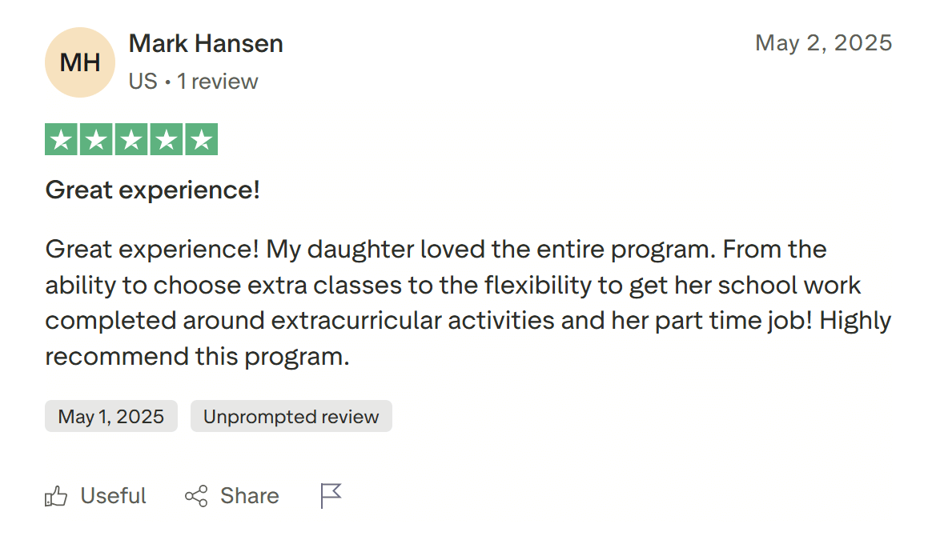Click the MH avatar circle
936x560 pixels.
click(x=79, y=62)
